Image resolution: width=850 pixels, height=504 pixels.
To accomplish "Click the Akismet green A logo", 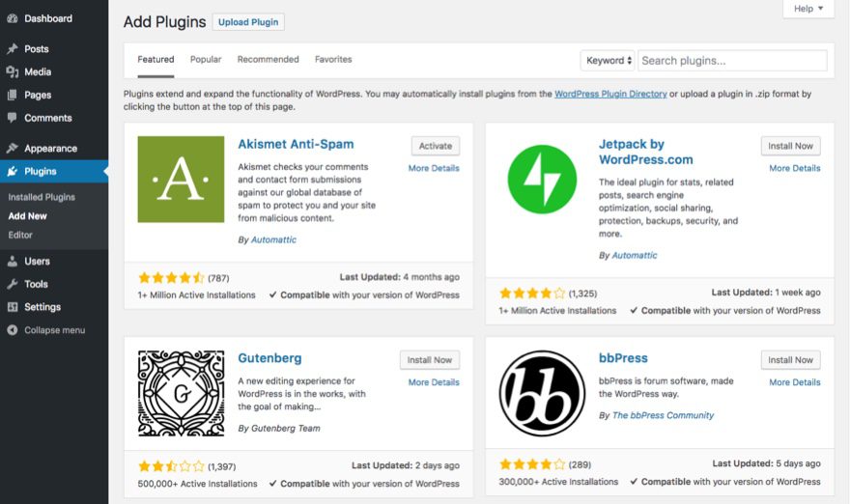I will [181, 180].
